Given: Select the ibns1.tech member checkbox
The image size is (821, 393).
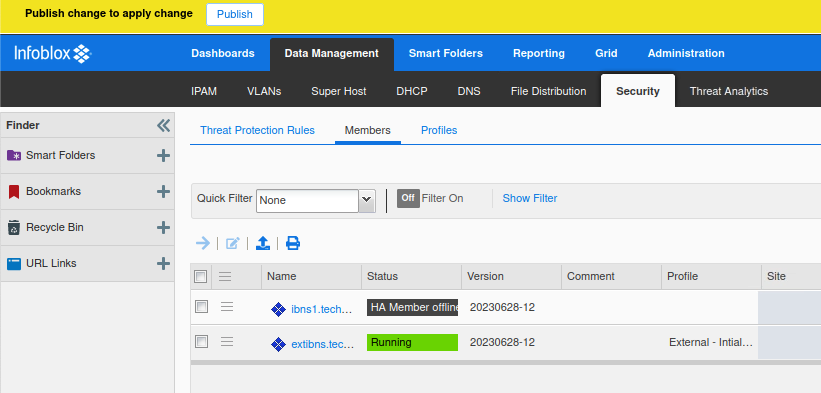Looking at the screenshot, I should pos(202,307).
